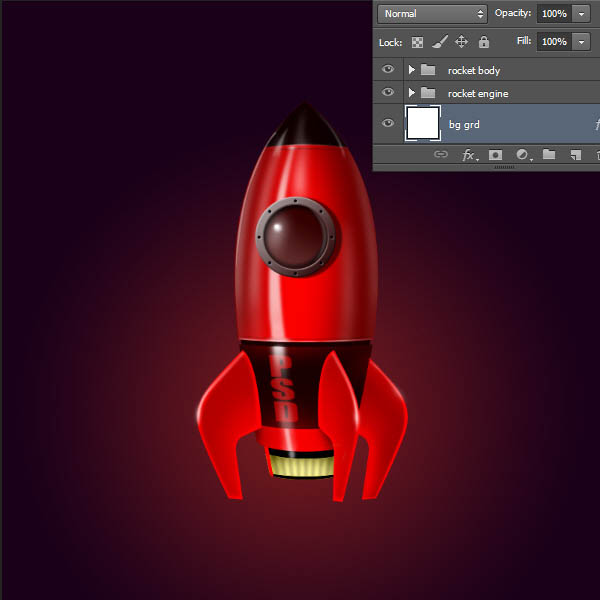Click the lock all padlock icon

pyautogui.click(x=484, y=42)
